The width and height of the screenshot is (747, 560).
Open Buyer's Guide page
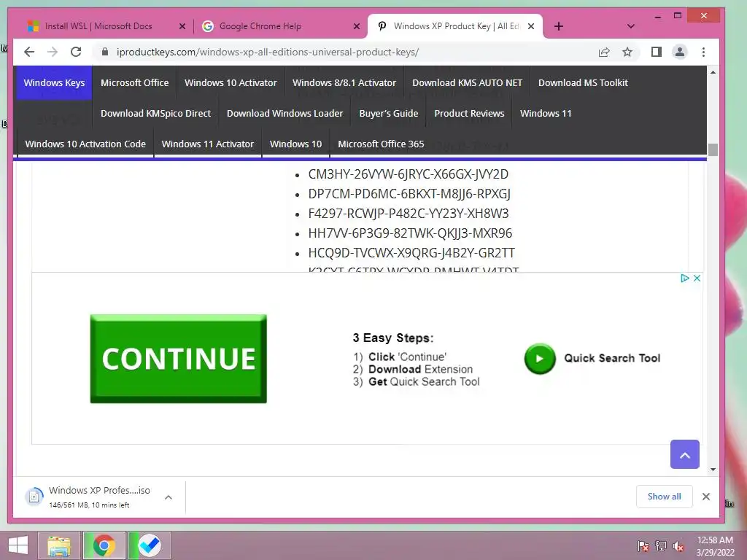click(389, 113)
